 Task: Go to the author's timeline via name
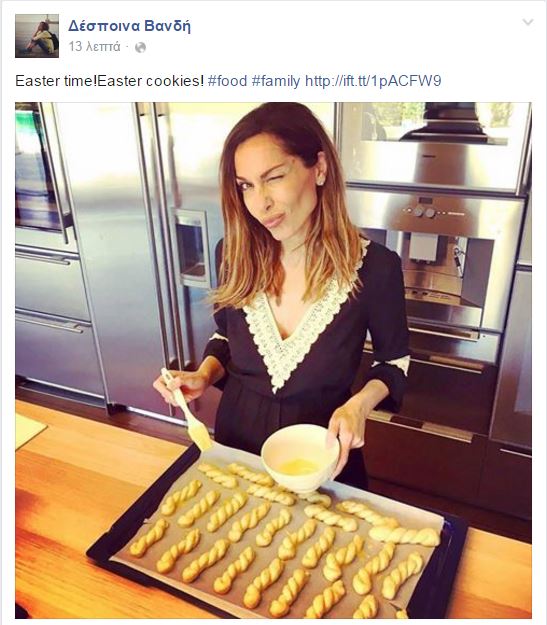click(x=129, y=26)
